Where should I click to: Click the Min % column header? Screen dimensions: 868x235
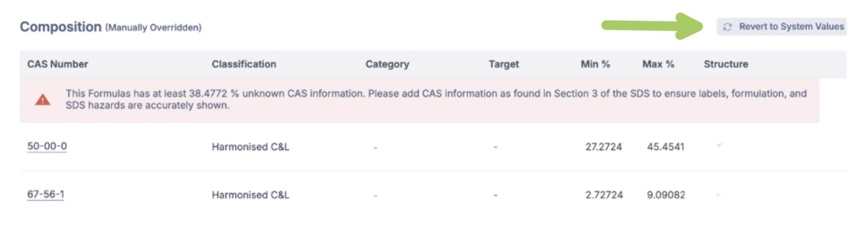[x=595, y=64]
